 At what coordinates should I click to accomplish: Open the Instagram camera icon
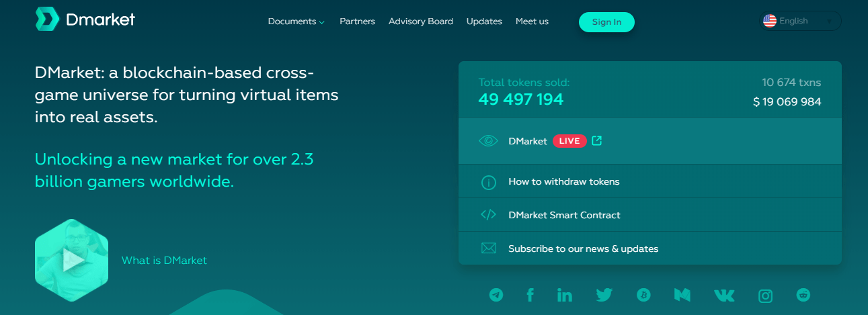tap(765, 295)
